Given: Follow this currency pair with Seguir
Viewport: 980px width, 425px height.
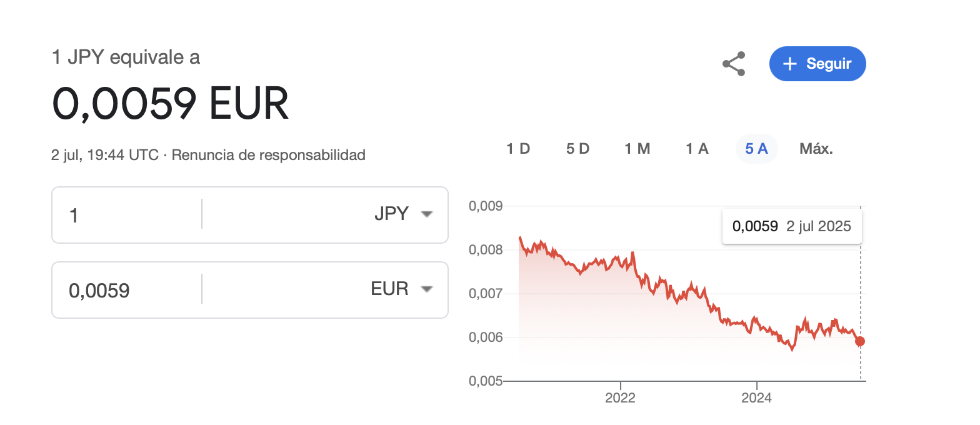Looking at the screenshot, I should click(817, 64).
